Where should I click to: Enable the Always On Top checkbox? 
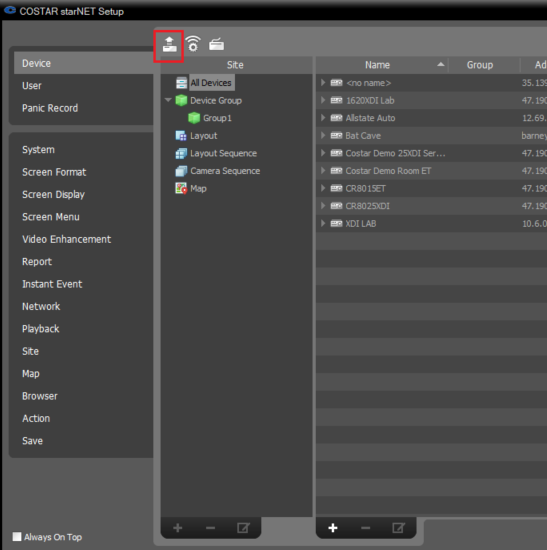pos(17,537)
